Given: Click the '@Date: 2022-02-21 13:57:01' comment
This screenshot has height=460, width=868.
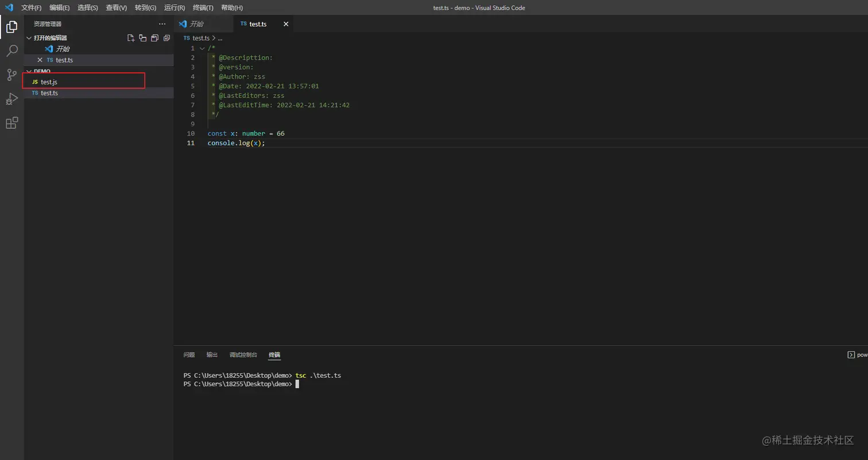Looking at the screenshot, I should click(265, 86).
